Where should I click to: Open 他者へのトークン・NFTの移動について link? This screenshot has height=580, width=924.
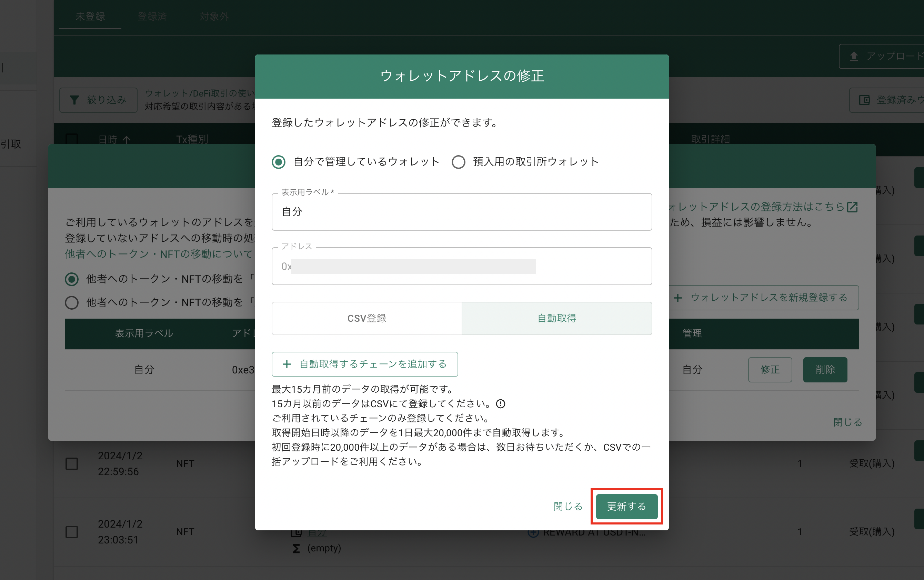click(x=159, y=254)
